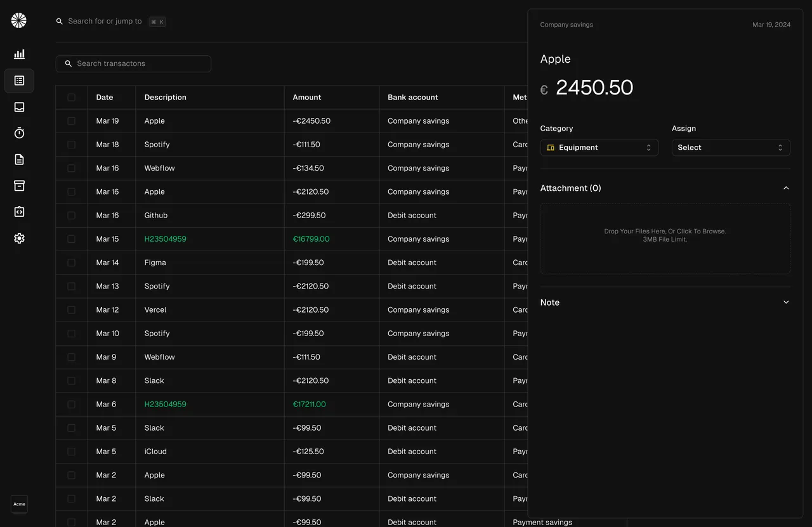Expand the Note section
Viewport: 812px width, 527px height.
[x=665, y=303]
